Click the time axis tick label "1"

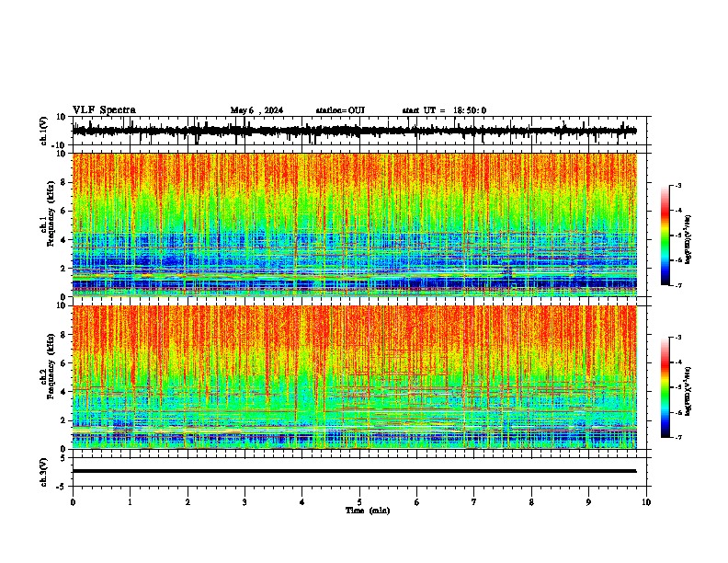(130, 501)
